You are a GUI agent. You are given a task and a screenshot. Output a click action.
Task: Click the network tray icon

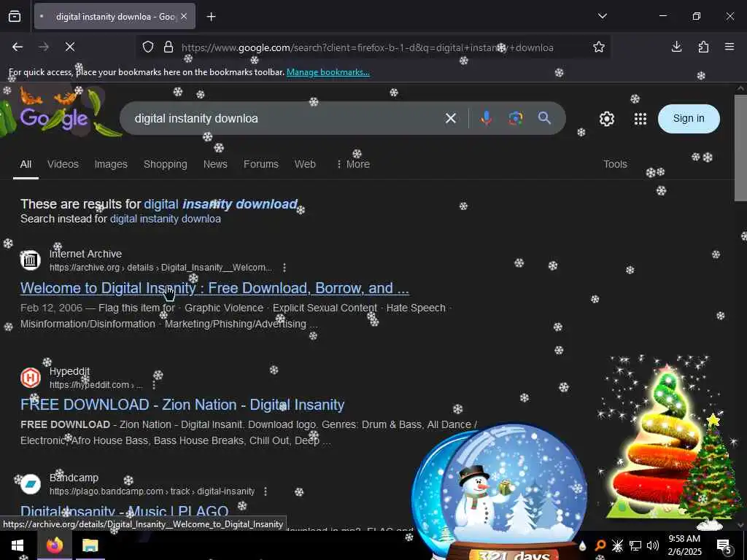(x=635, y=545)
